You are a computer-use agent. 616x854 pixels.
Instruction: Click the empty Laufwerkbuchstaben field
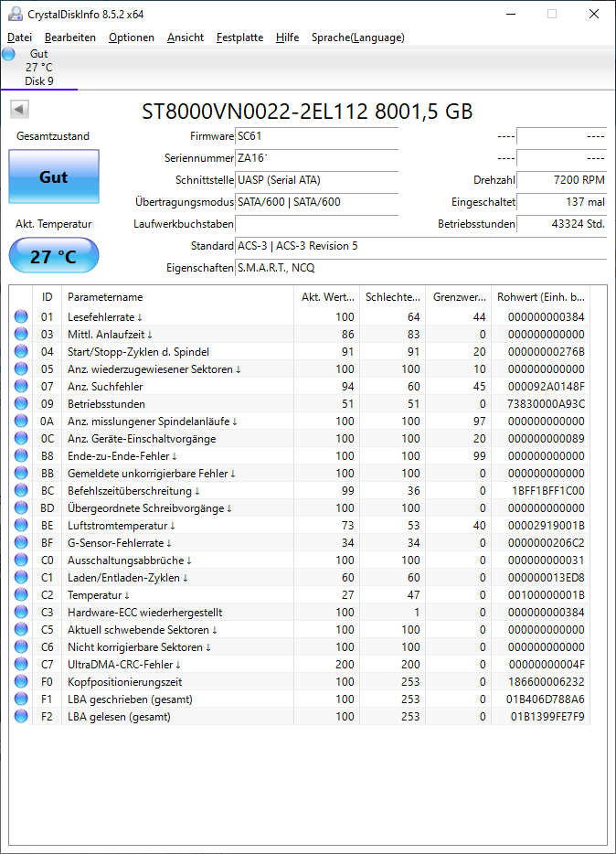[317, 223]
